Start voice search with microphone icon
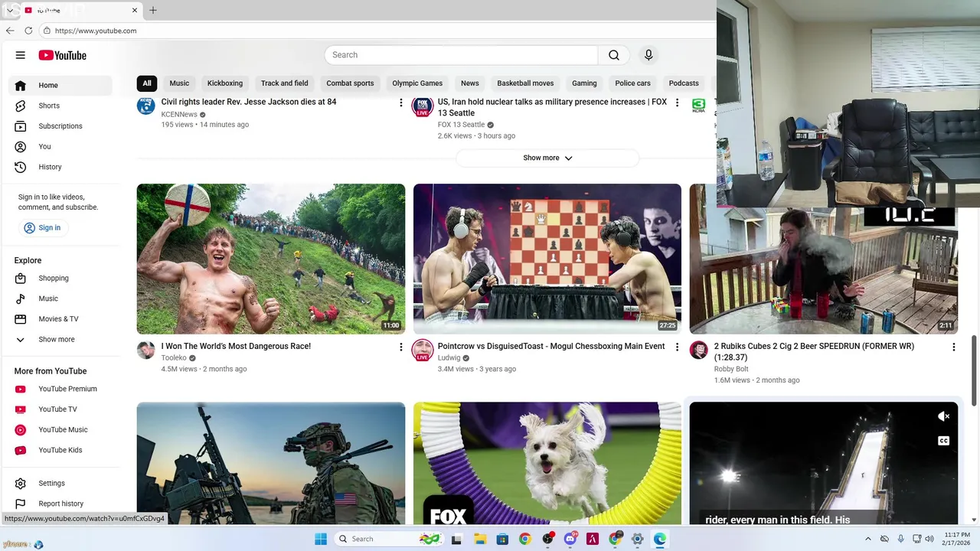Viewport: 980px width, 551px height. coord(648,55)
